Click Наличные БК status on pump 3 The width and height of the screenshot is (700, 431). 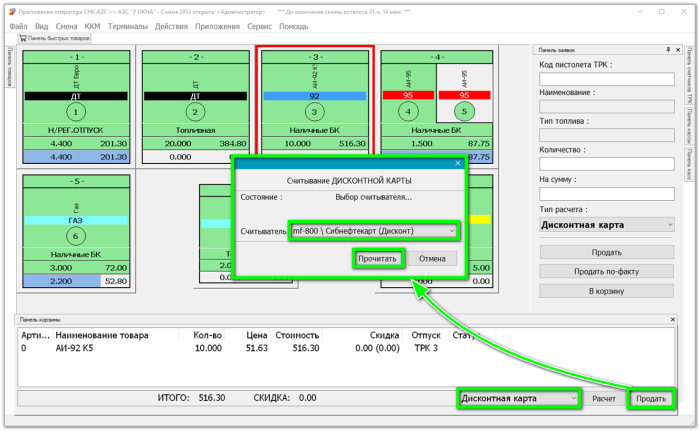click(314, 130)
